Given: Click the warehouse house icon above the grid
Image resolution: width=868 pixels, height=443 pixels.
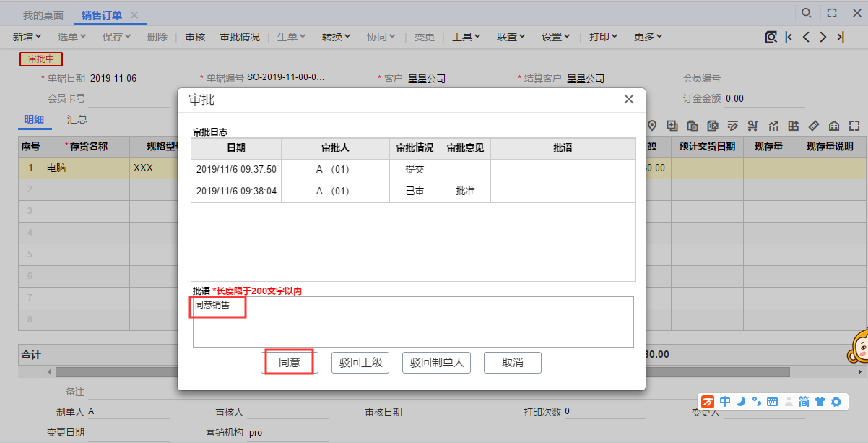Looking at the screenshot, I should click(834, 126).
